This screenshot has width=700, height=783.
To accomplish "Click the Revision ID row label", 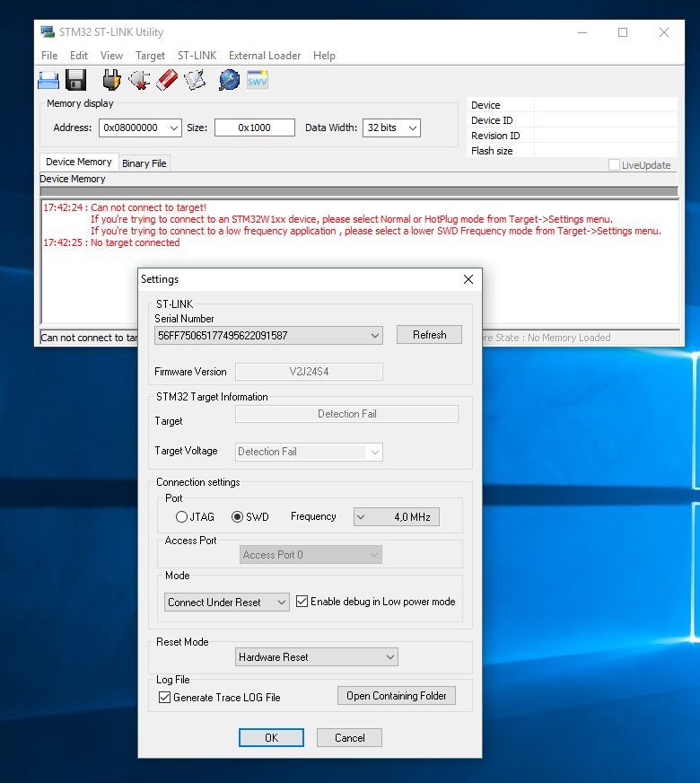I will pyautogui.click(x=495, y=136).
